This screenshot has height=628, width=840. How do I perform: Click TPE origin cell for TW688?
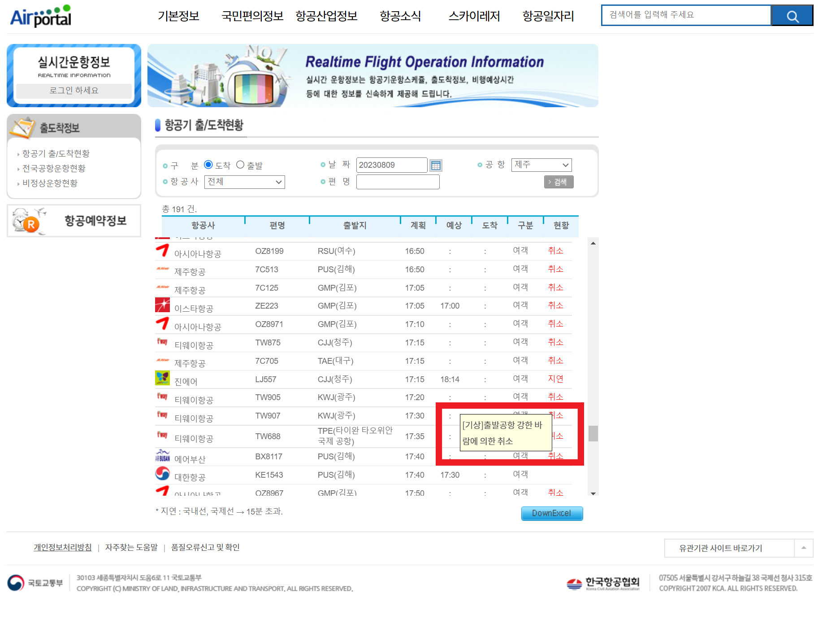point(355,436)
